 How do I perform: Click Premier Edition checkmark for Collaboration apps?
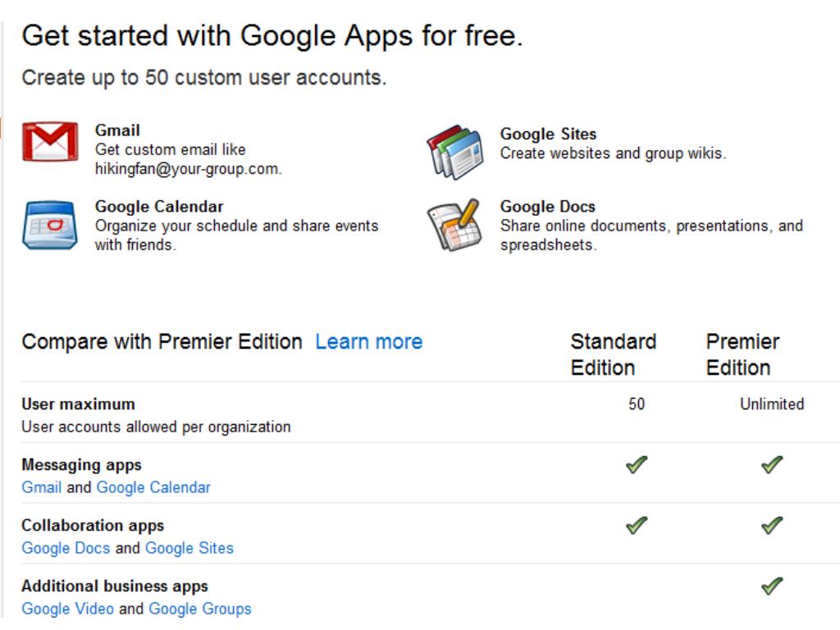pyautogui.click(x=772, y=525)
